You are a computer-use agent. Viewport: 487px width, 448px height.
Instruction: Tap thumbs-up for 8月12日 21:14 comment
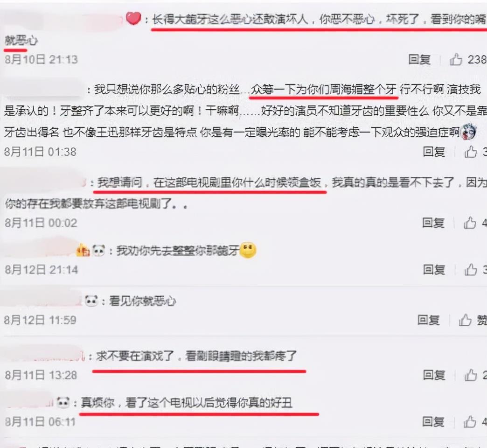[x=471, y=269]
